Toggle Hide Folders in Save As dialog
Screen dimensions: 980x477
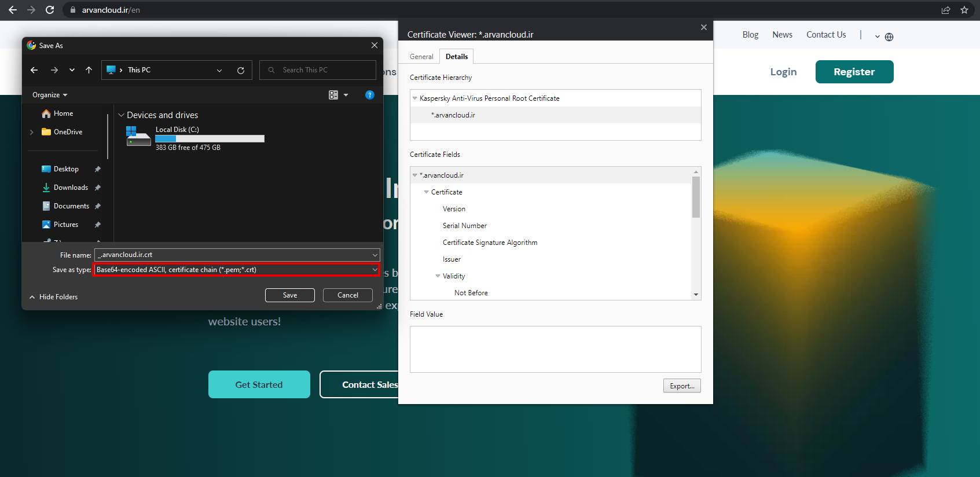tap(53, 297)
